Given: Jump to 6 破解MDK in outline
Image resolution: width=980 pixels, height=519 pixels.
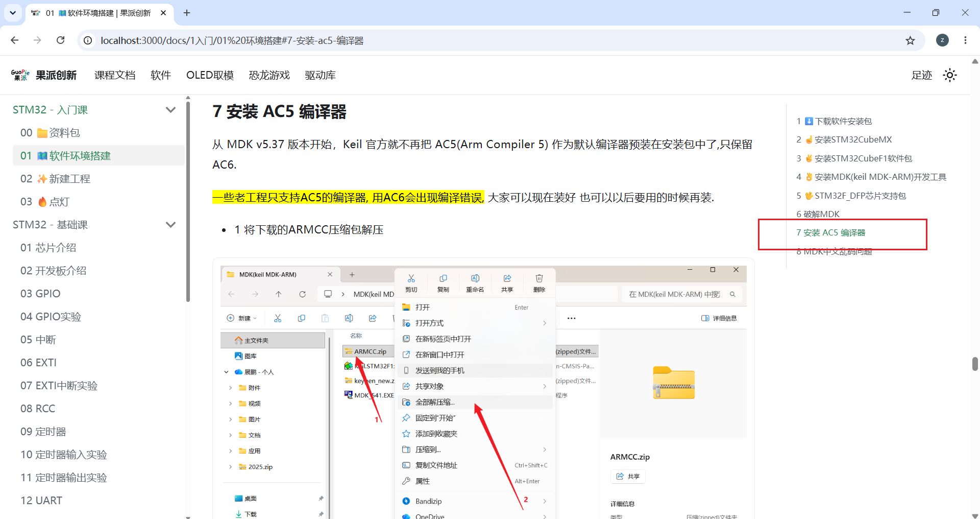Looking at the screenshot, I should pos(818,214).
